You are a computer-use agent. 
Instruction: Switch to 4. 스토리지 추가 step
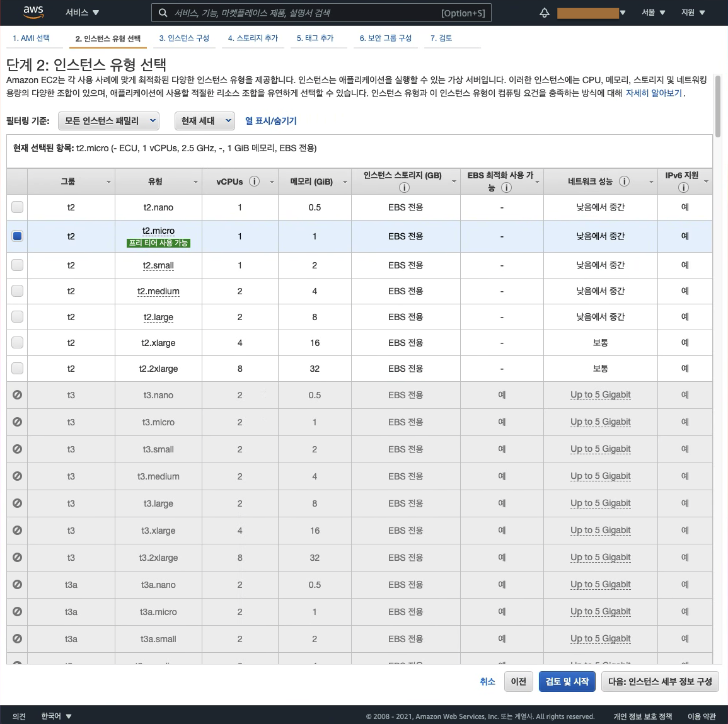point(253,38)
